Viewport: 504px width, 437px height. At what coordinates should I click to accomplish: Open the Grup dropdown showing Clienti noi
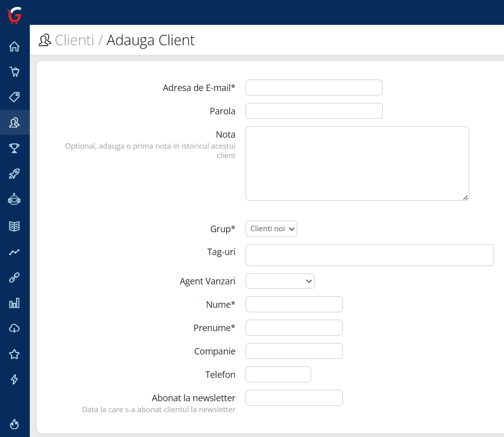click(x=271, y=229)
